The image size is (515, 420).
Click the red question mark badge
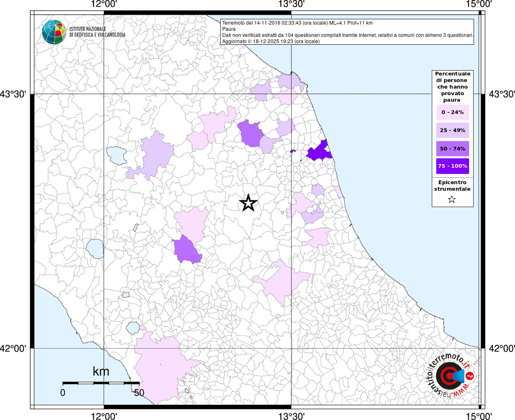point(470,376)
